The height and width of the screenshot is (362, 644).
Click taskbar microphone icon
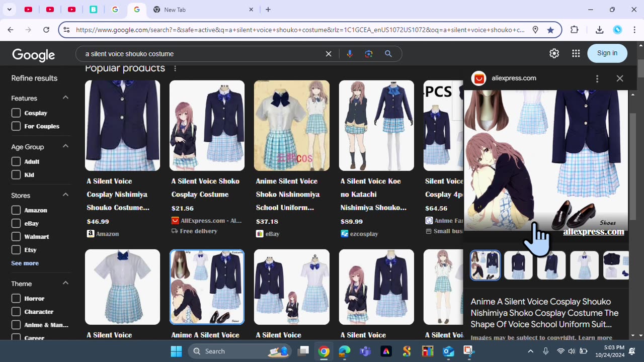(546, 351)
